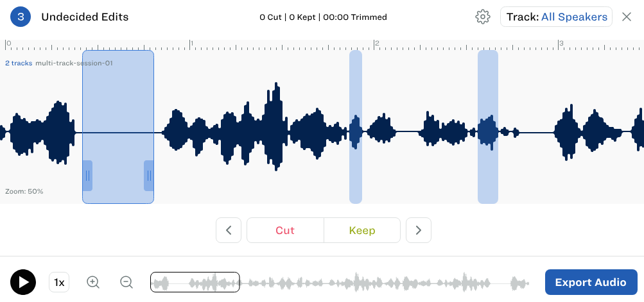644x302 pixels.
Task: Click the Export Audio button
Action: (x=591, y=282)
